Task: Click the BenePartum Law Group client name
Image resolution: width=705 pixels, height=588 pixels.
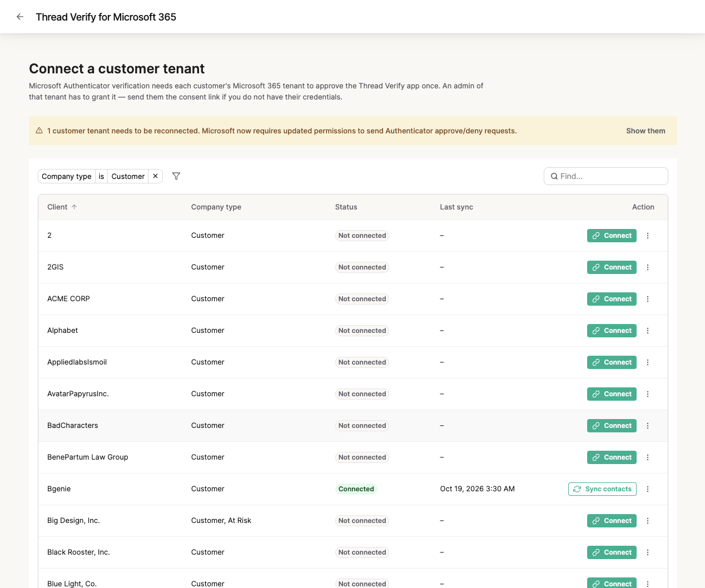Action: (88, 457)
